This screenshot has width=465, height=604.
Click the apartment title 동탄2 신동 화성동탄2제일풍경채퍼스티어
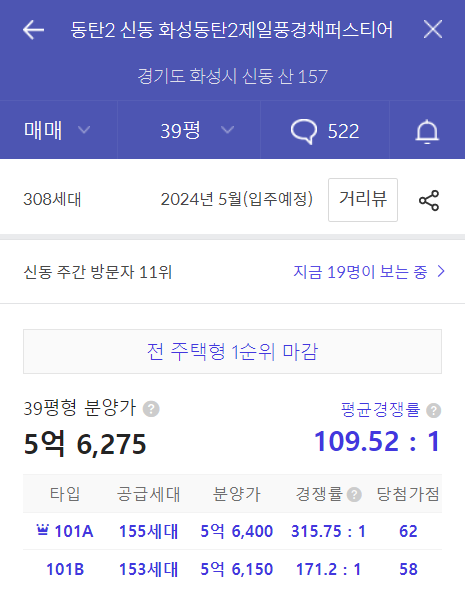tap(232, 30)
